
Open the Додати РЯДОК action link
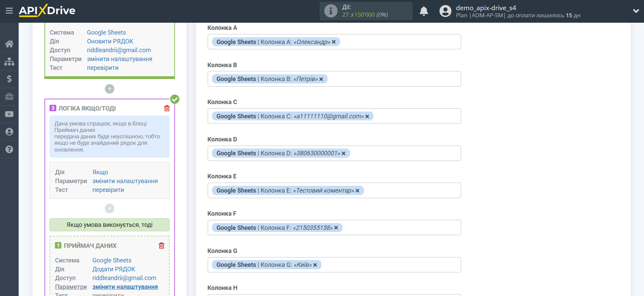coord(114,269)
